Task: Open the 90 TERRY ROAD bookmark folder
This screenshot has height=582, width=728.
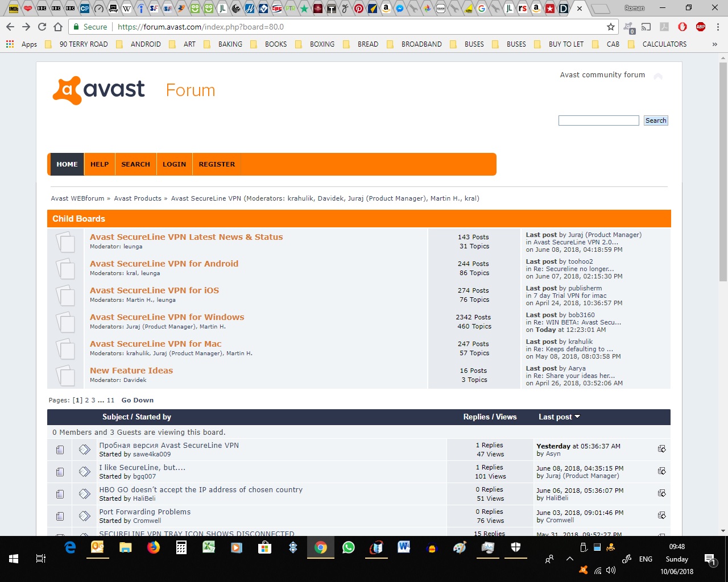Action: (x=76, y=44)
